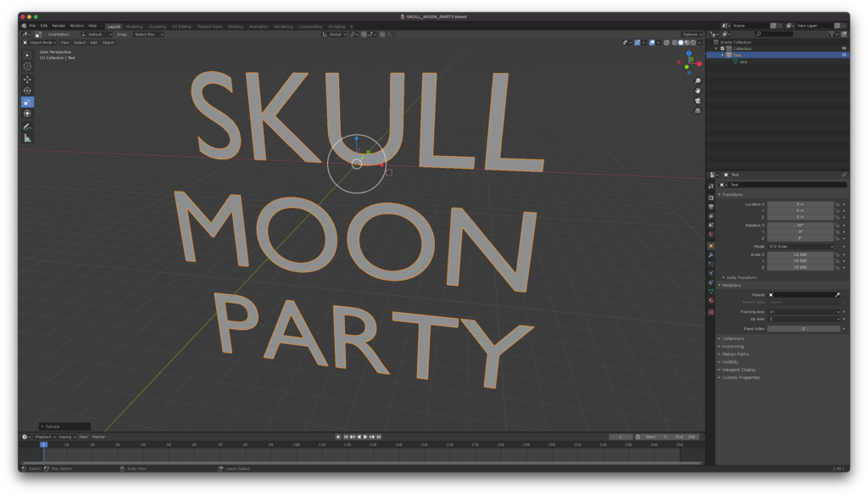The image size is (868, 496).
Task: Toggle camera view in viewport
Action: [x=697, y=100]
